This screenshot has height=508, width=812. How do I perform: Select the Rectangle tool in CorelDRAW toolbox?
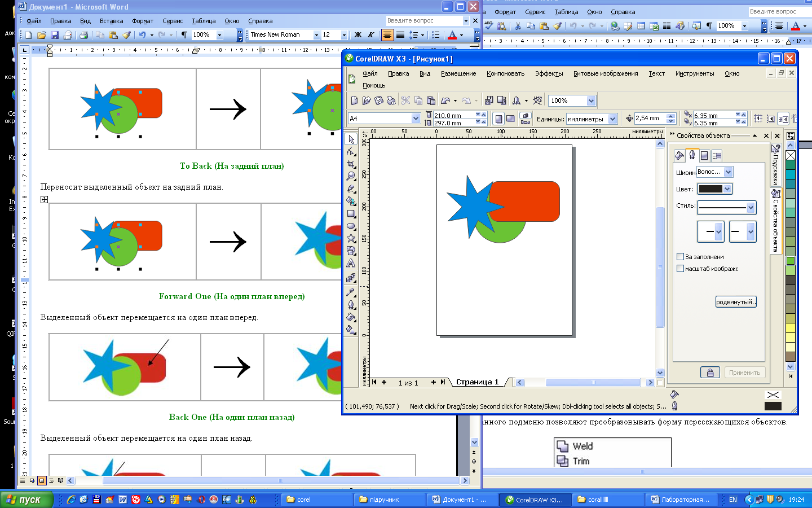click(x=351, y=214)
